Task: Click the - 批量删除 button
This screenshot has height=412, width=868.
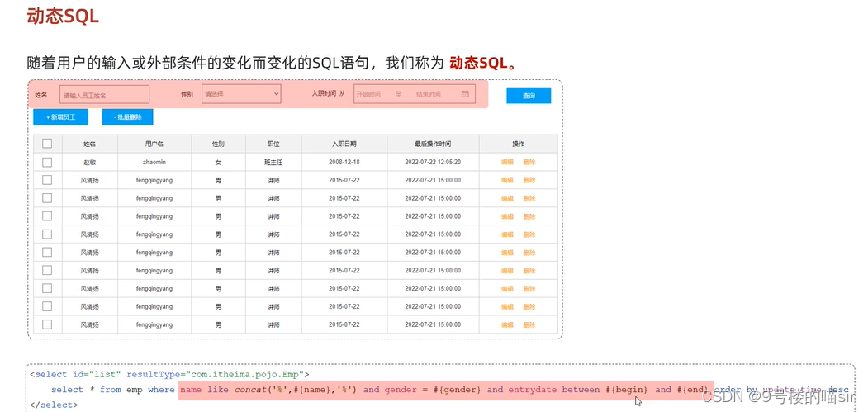Action: pyautogui.click(x=127, y=117)
